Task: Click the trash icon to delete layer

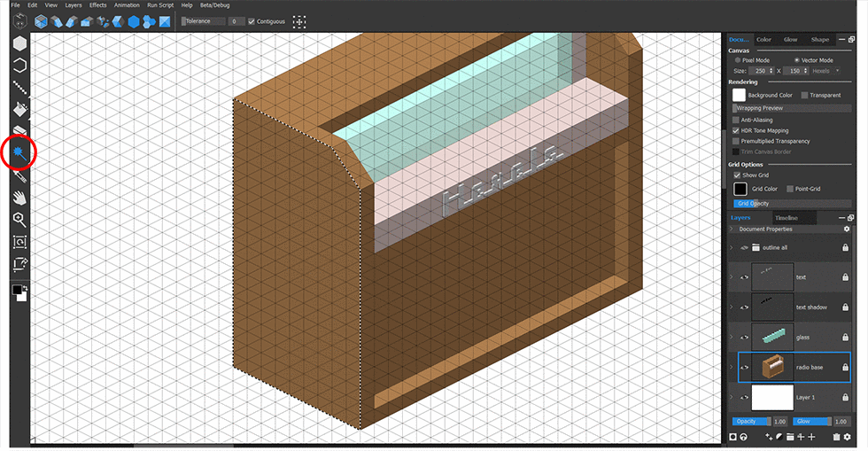Action: 836,437
